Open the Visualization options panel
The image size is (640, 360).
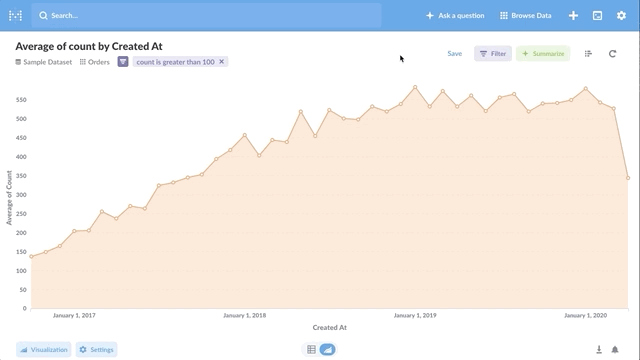(x=44, y=349)
